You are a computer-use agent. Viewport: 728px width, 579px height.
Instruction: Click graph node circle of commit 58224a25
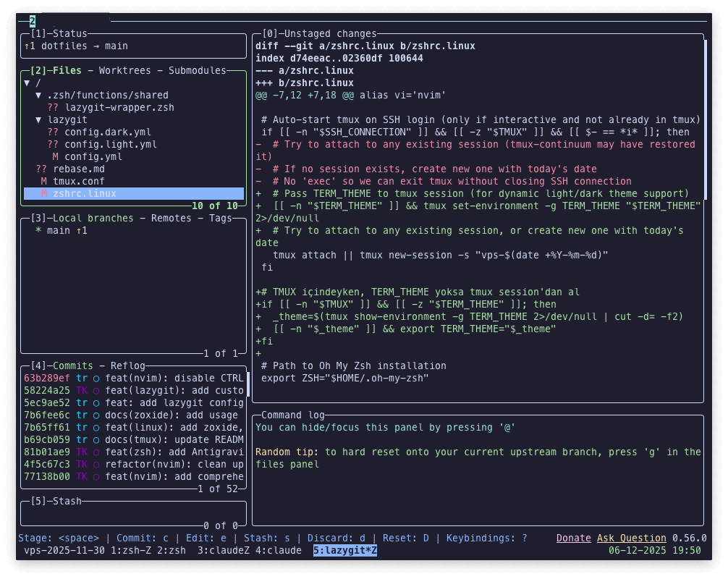click(x=96, y=391)
